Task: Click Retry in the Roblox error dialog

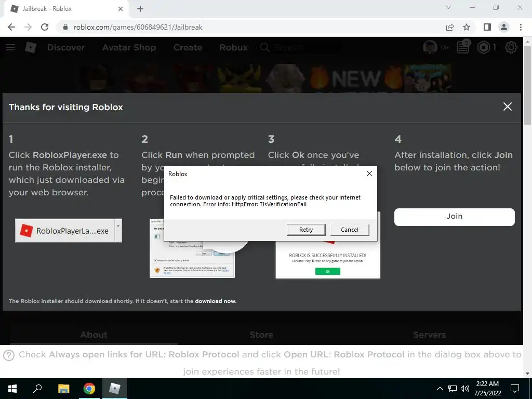Action: (305, 230)
